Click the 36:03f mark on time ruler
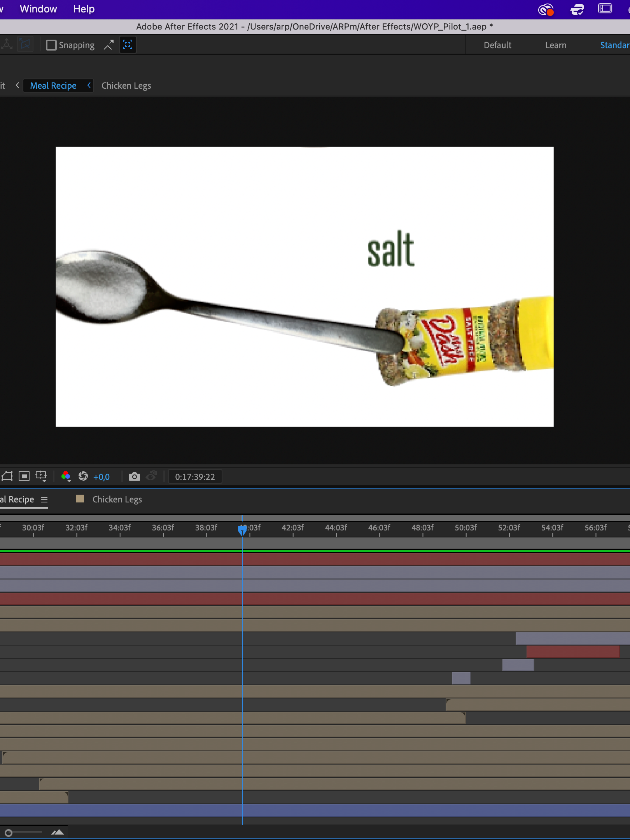This screenshot has width=630, height=840. point(163,528)
